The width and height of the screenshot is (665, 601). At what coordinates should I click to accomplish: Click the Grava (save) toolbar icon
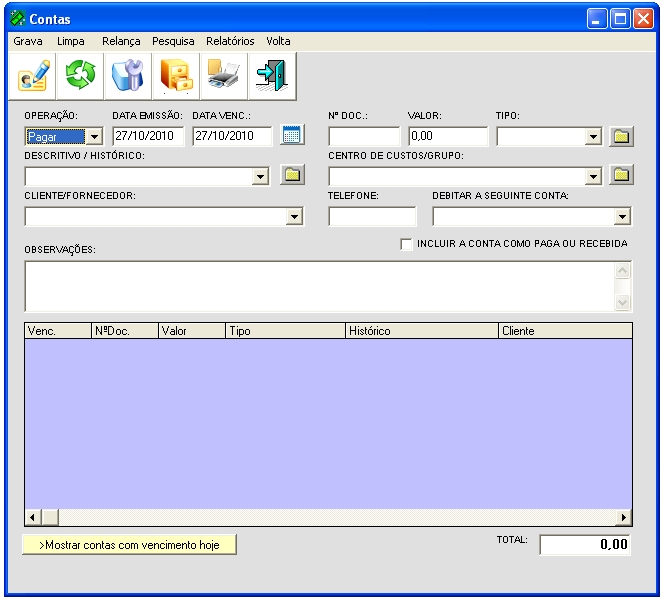pyautogui.click(x=33, y=76)
